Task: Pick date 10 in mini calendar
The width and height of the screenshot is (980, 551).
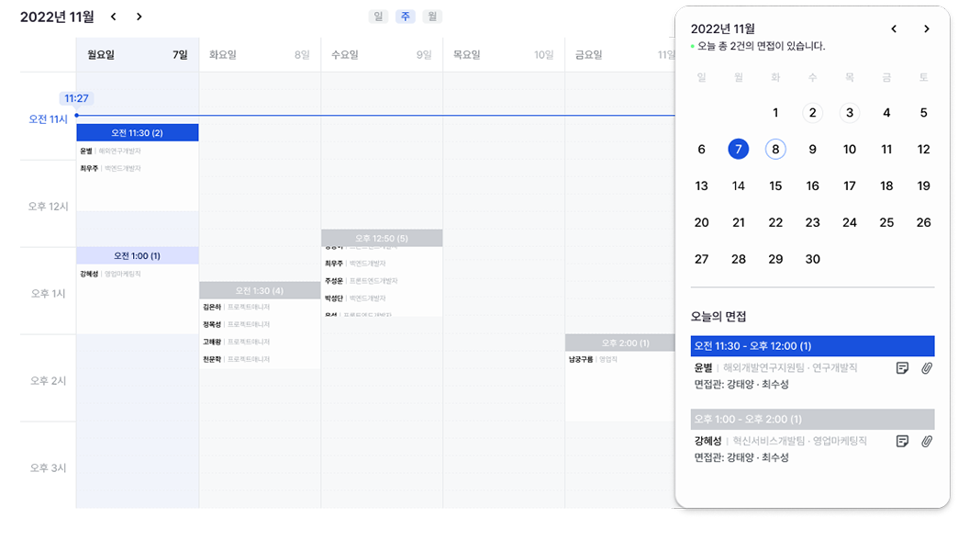Action: [x=850, y=150]
